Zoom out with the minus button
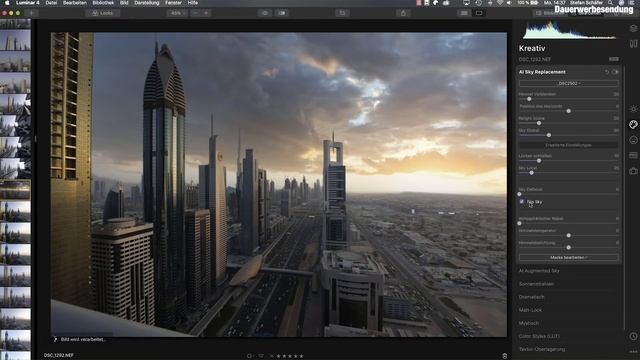 [196, 13]
